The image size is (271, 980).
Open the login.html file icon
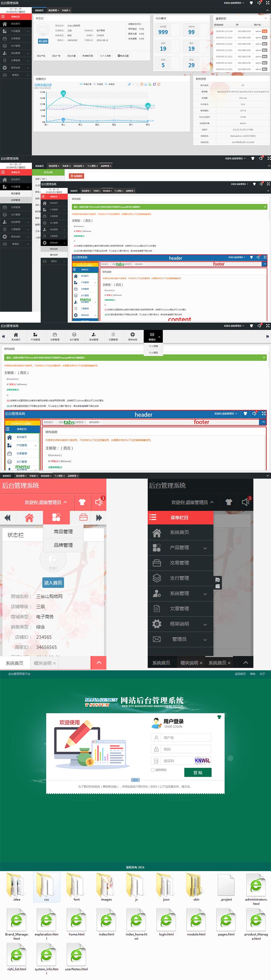coord(166,920)
